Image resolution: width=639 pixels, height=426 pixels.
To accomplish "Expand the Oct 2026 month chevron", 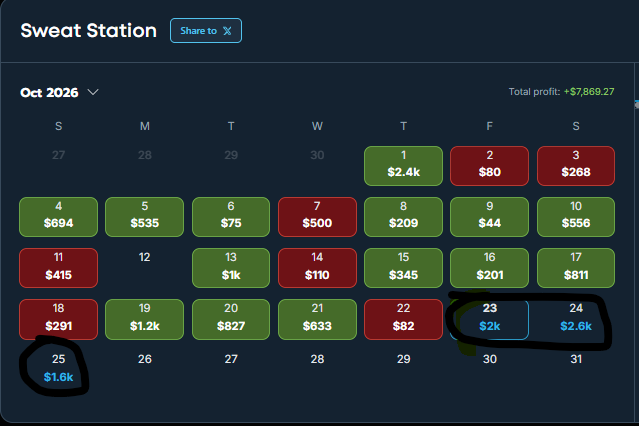I will 93,92.
